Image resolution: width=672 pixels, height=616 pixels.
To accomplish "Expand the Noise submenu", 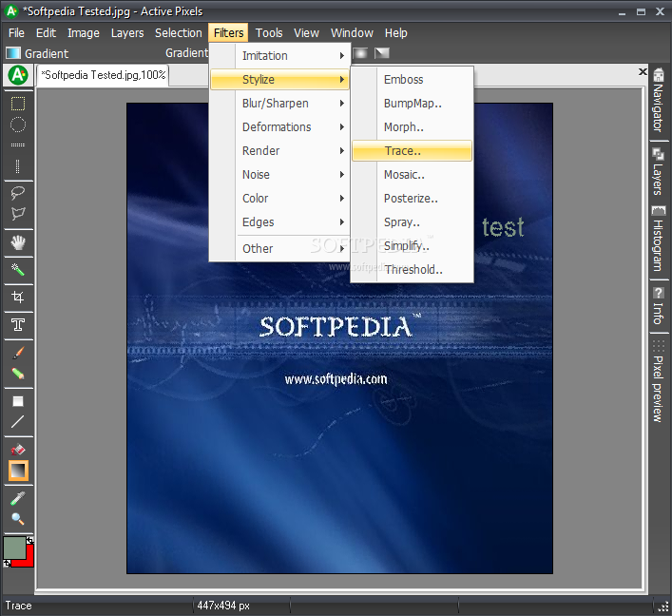I will [279, 175].
